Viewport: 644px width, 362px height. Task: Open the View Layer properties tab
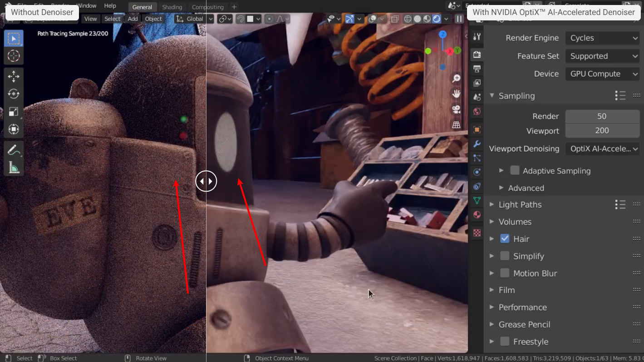pos(477,83)
